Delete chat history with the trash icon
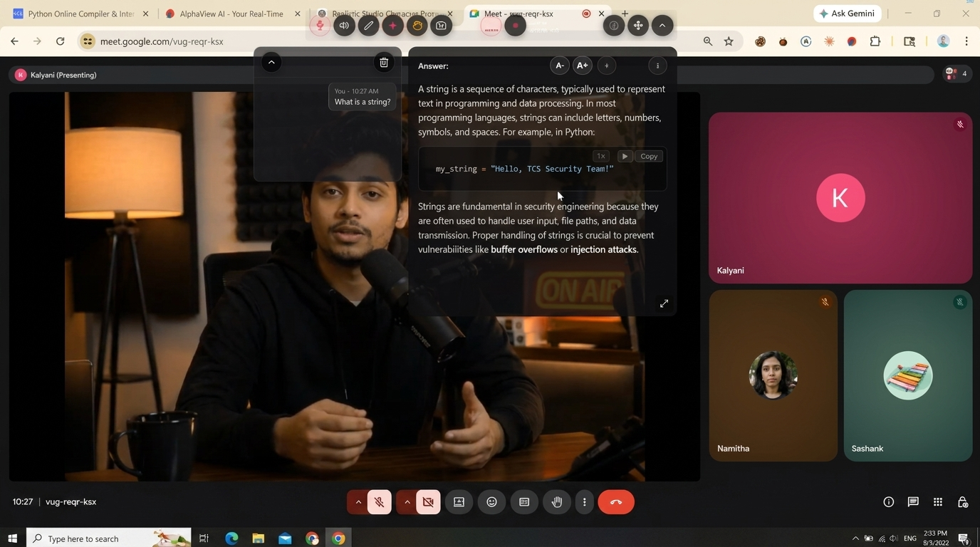 pyautogui.click(x=383, y=63)
